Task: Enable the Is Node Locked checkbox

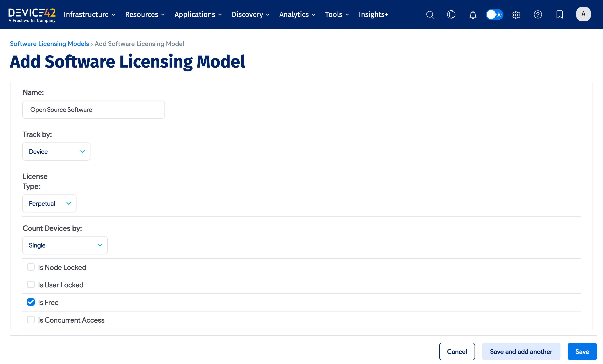Action: pyautogui.click(x=31, y=267)
